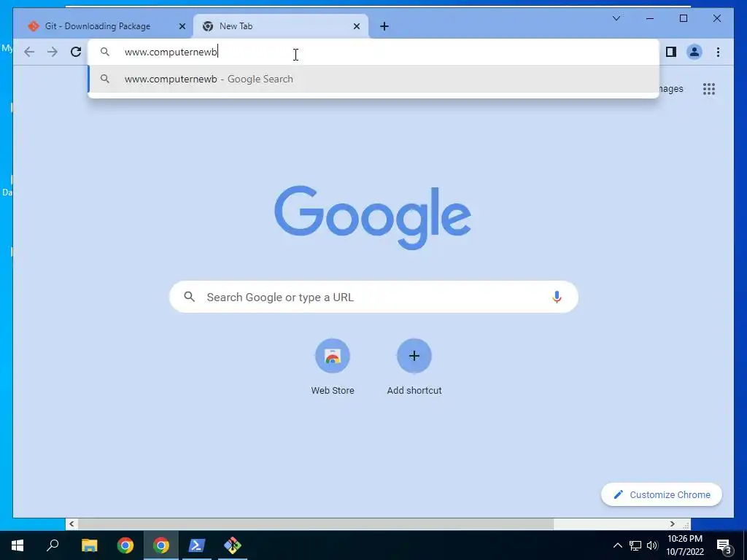The image size is (747, 560).
Task: Click the active Chrome taskbar icon
Action: click(x=161, y=545)
